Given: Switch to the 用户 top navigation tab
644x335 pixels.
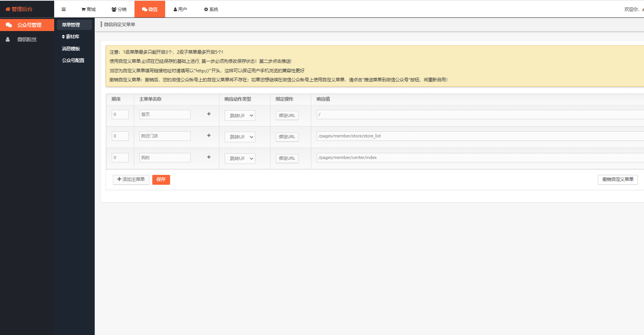Looking at the screenshot, I should (180, 9).
